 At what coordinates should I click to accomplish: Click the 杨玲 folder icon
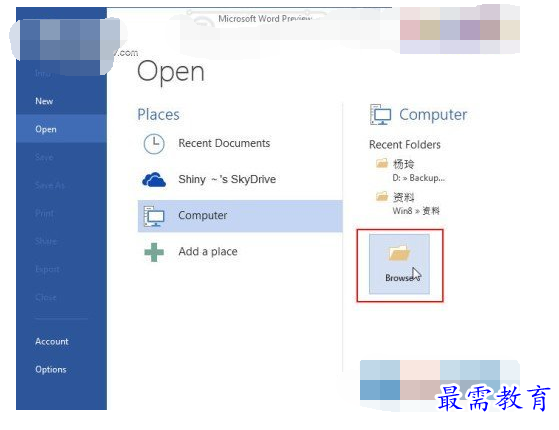(x=382, y=163)
